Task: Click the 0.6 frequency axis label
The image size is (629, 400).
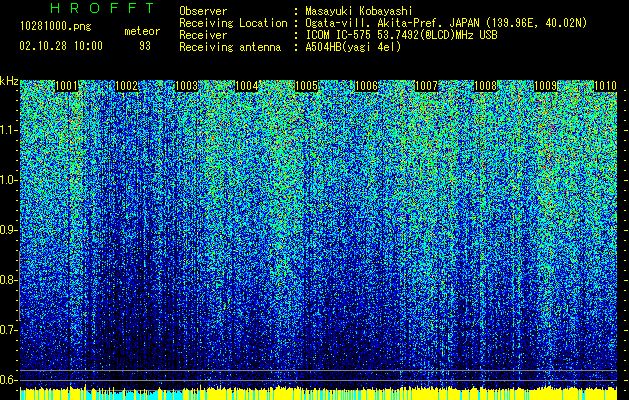Action: [x=8, y=380]
